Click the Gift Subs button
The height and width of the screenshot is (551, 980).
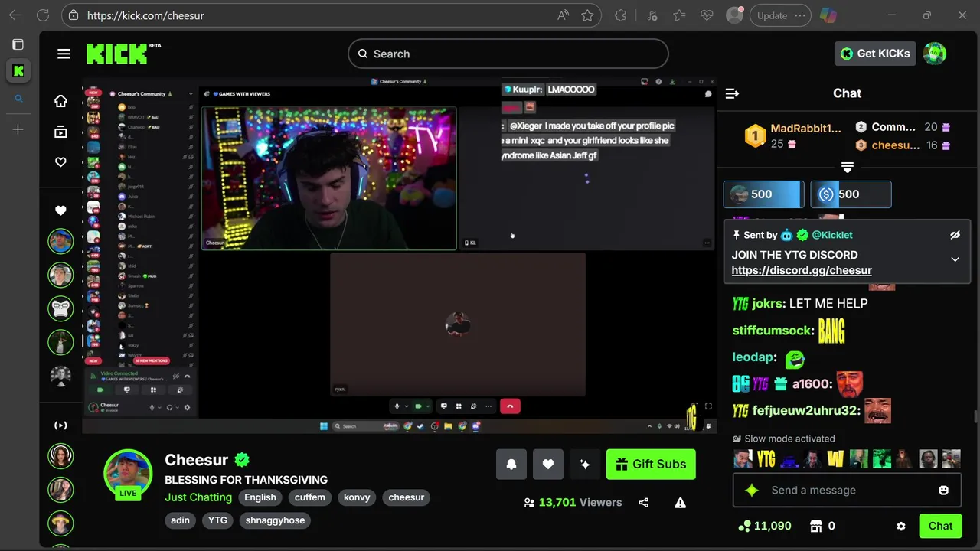click(x=651, y=465)
